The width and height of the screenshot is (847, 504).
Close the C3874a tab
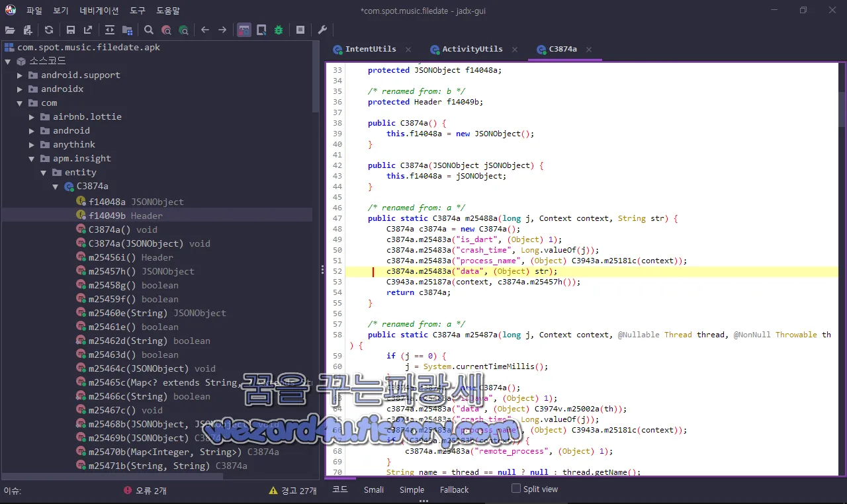click(x=589, y=50)
